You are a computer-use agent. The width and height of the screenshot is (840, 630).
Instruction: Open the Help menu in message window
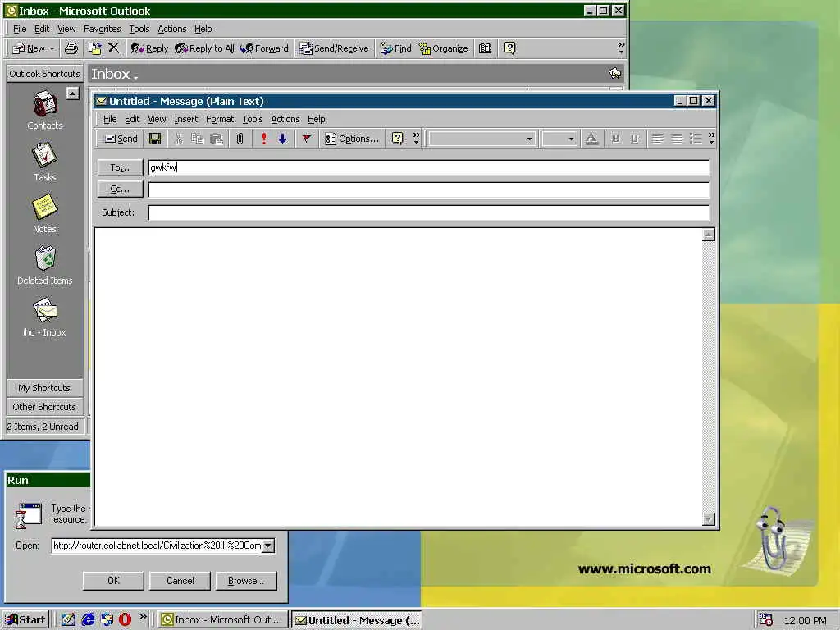tap(316, 119)
